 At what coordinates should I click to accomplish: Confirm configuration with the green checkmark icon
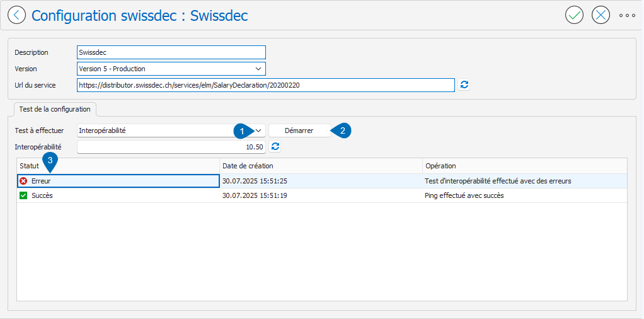[x=574, y=15]
